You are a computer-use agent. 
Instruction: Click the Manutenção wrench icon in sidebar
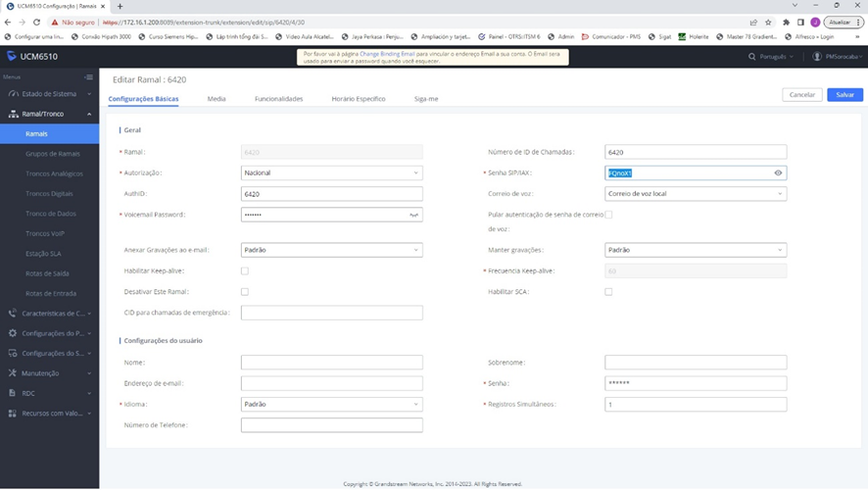point(13,373)
